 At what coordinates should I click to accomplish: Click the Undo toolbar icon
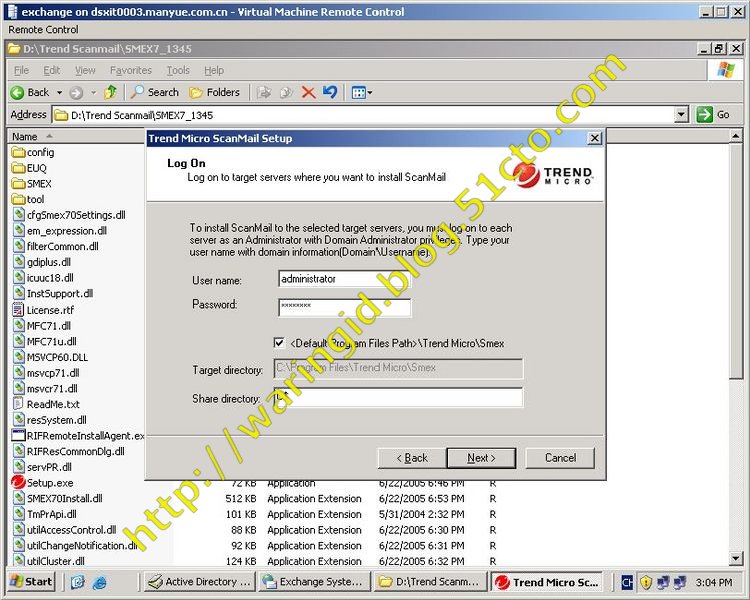click(330, 92)
